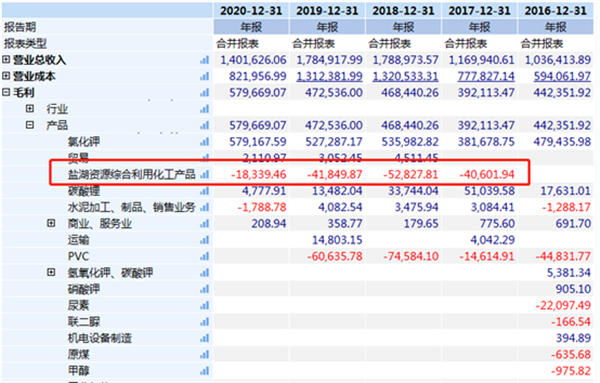Open chart icon for 产品 row
600x383 pixels.
click(205, 125)
